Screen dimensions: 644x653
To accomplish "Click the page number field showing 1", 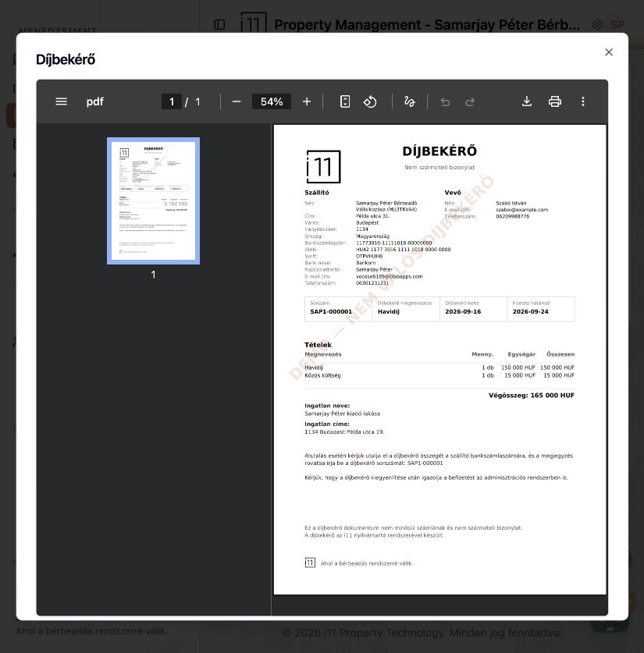I will pos(172,101).
